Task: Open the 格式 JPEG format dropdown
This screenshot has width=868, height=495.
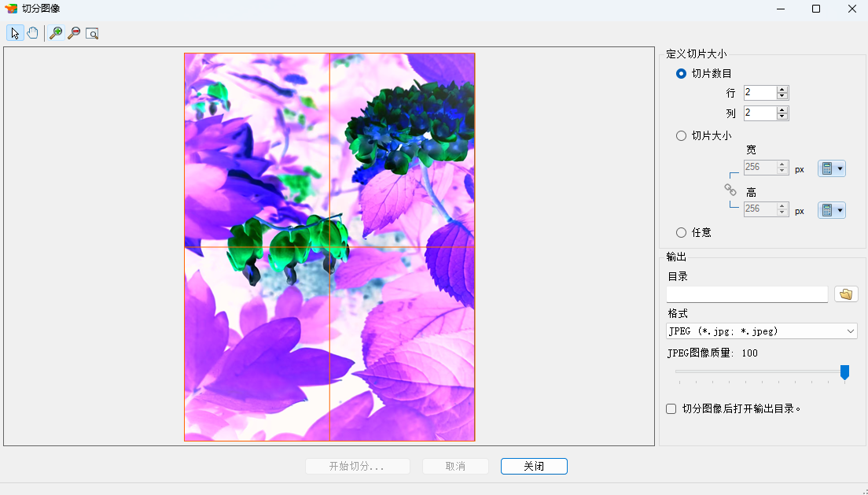Action: [x=762, y=331]
